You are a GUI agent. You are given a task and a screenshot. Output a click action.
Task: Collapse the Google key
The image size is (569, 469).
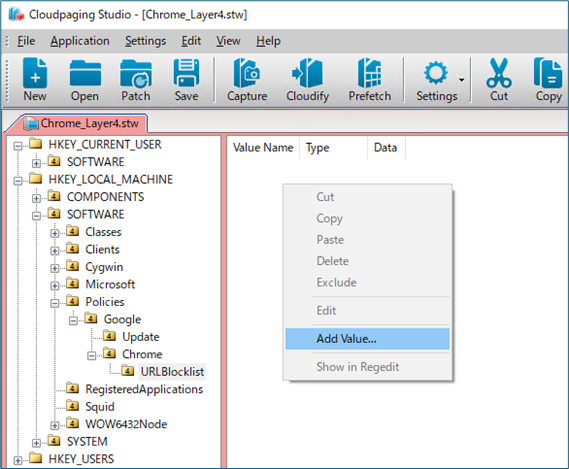coord(73,321)
